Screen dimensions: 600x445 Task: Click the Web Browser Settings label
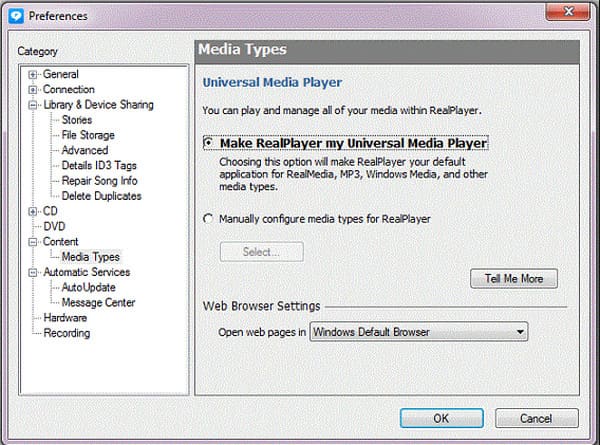coord(261,306)
